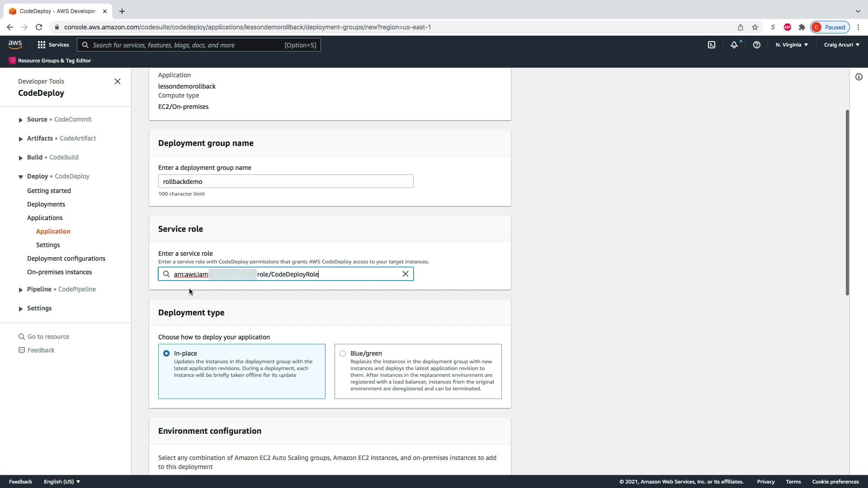Viewport: 868px width, 488px height.
Task: Select Blue/green deployment type
Action: 343,353
